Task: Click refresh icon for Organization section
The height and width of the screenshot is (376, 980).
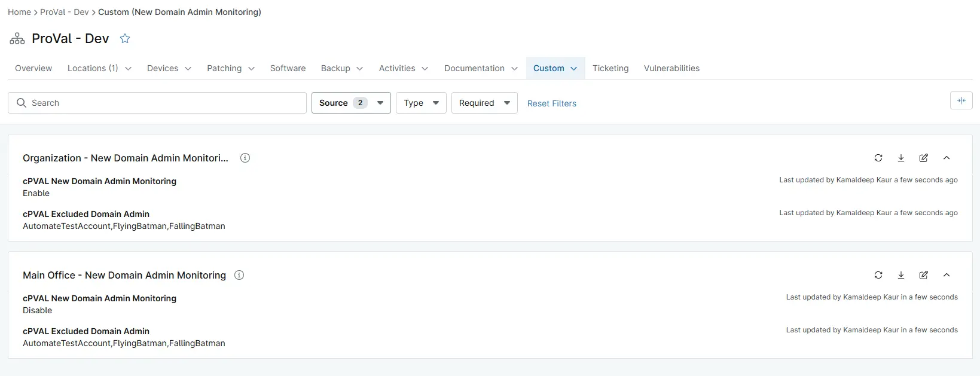Action: 878,158
